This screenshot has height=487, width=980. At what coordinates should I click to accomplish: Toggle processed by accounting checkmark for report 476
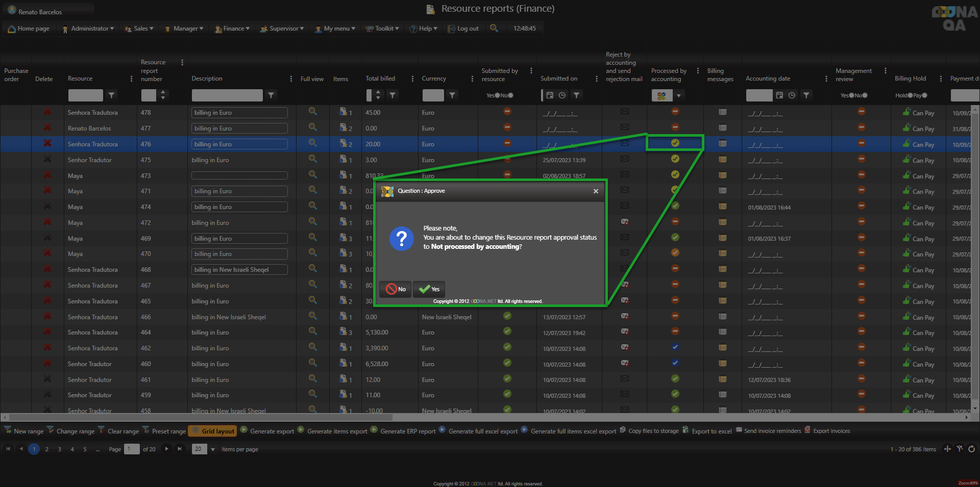(x=675, y=143)
